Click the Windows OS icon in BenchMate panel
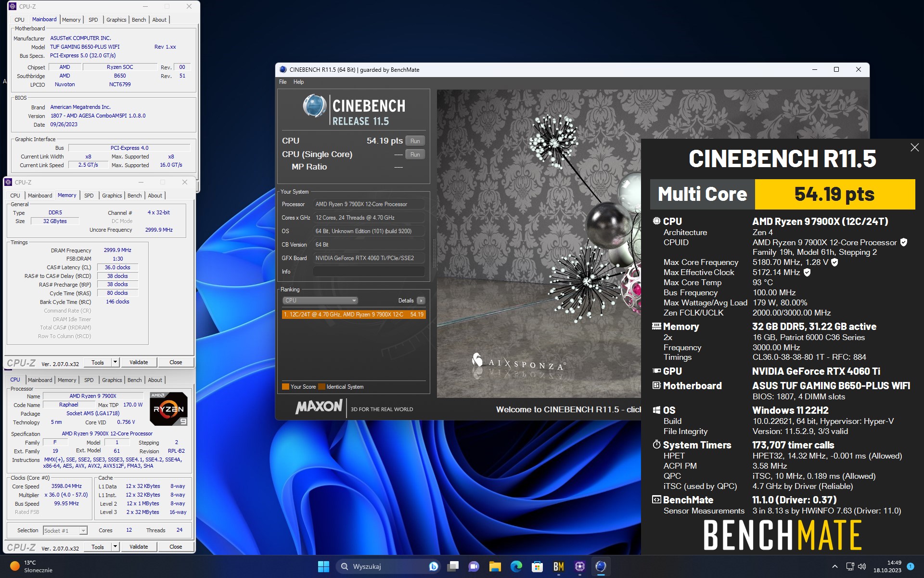Image resolution: width=924 pixels, height=578 pixels. [x=656, y=410]
